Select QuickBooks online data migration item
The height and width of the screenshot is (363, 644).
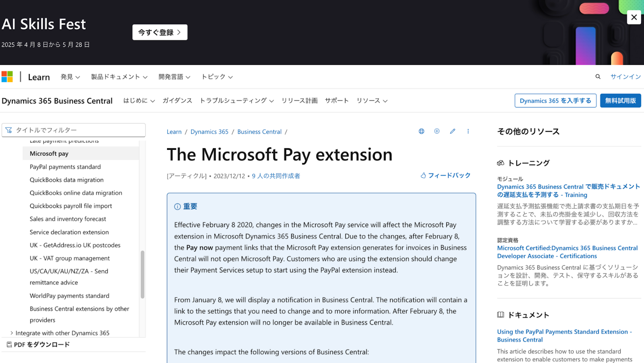click(x=76, y=193)
